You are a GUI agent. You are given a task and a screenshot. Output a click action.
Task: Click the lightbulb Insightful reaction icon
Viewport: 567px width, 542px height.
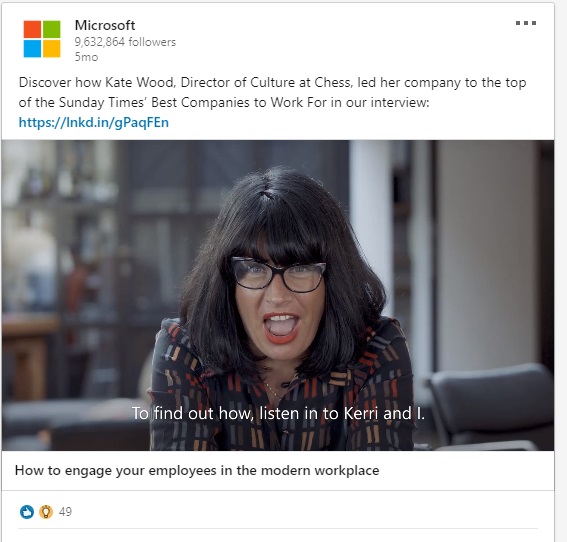pos(46,512)
